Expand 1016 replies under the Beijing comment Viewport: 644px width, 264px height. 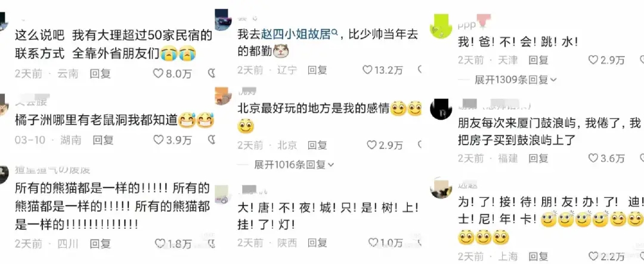(294, 164)
